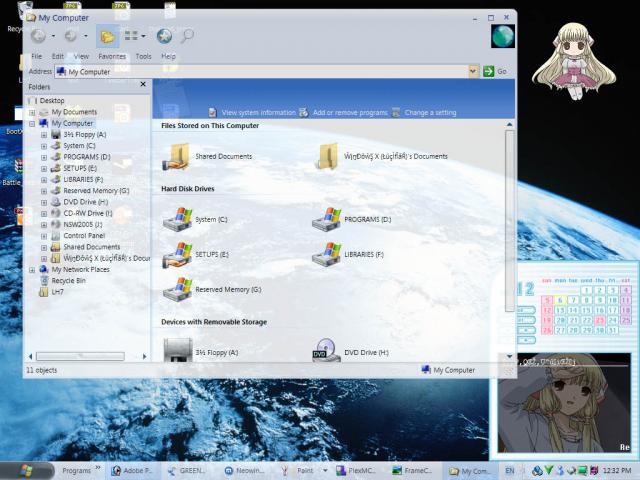The height and width of the screenshot is (480, 640).
Task: Select the Shared Documents folder icon
Action: click(x=177, y=156)
